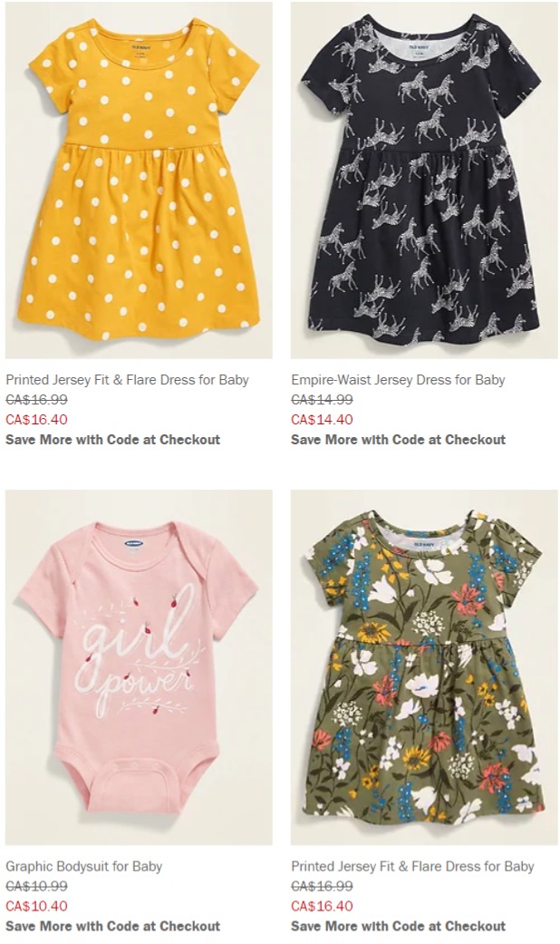Open the zebra print dress image
The image size is (560, 944).
[424, 180]
